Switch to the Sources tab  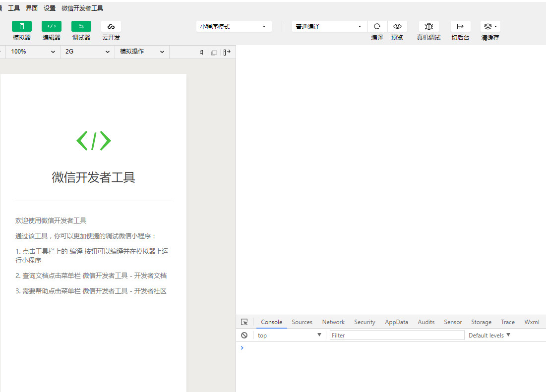302,322
